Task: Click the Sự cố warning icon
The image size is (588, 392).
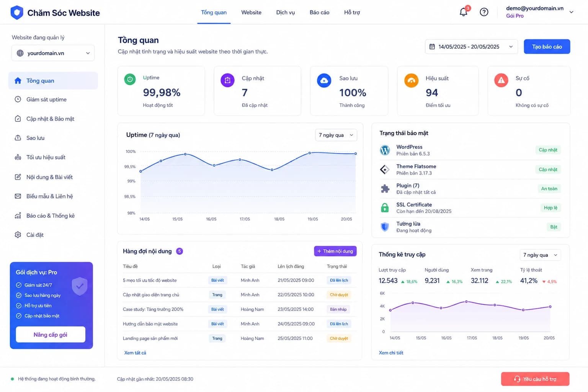Action: pyautogui.click(x=501, y=80)
